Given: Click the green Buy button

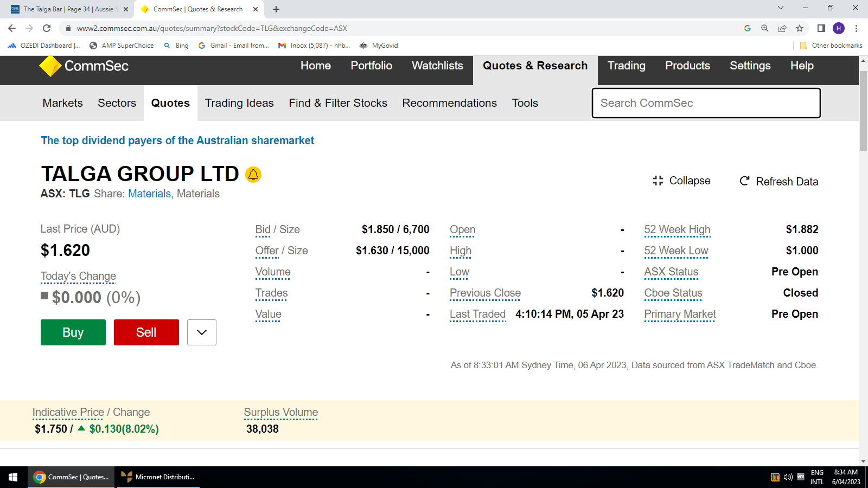Looking at the screenshot, I should pyautogui.click(x=73, y=332).
